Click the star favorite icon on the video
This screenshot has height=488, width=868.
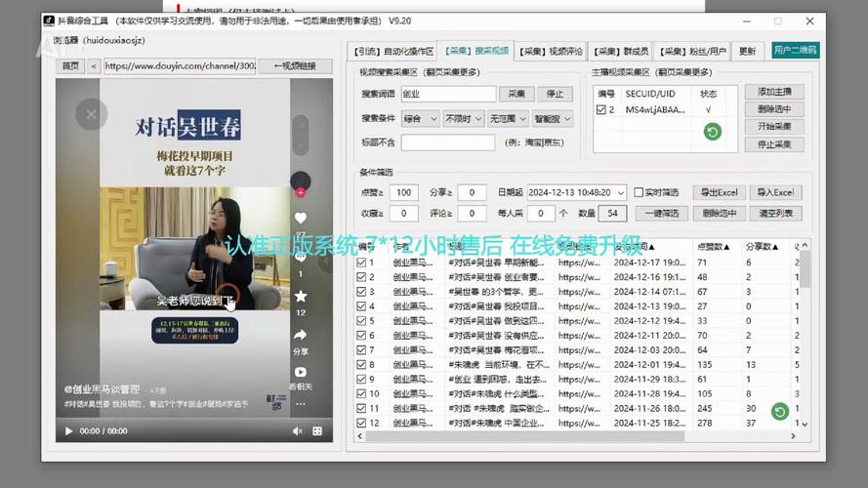click(x=301, y=296)
